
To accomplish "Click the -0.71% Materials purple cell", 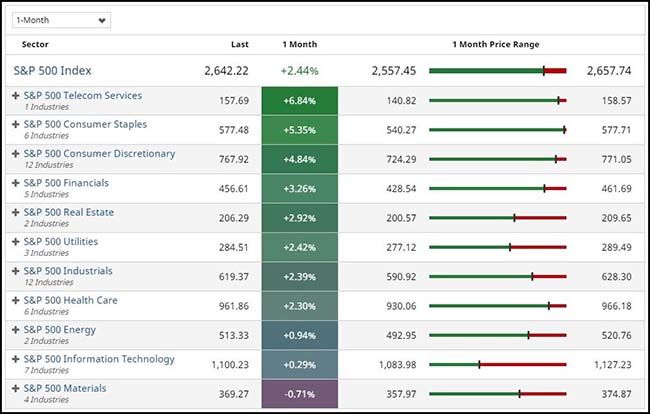I will [x=299, y=394].
